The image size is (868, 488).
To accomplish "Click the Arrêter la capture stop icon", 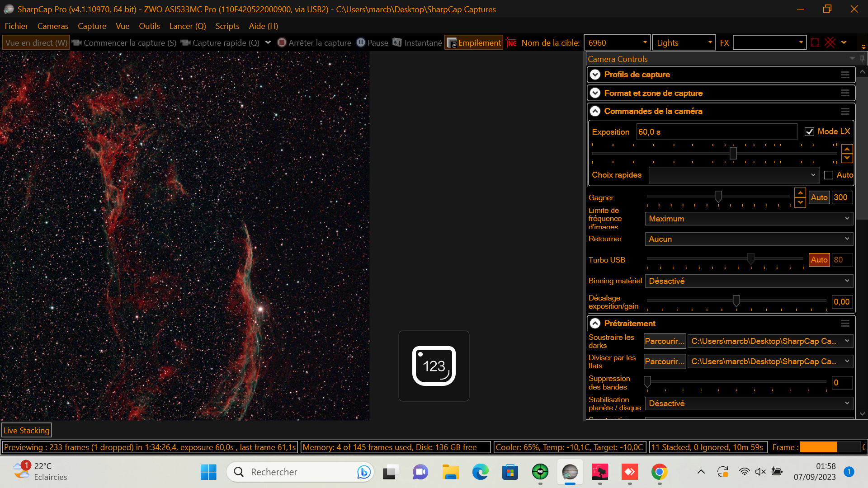I will 282,42.
